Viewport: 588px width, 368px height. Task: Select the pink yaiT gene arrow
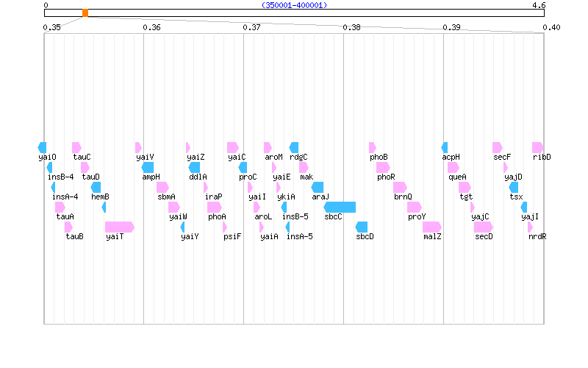point(119,227)
